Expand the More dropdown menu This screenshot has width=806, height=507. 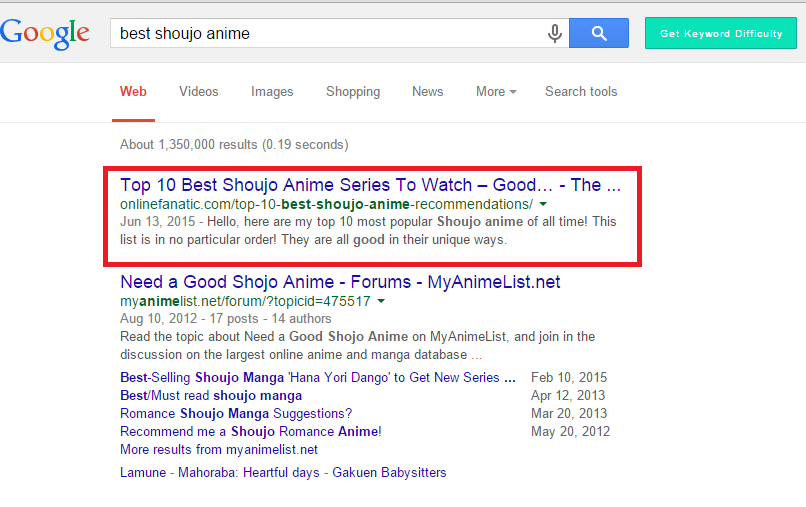[496, 91]
